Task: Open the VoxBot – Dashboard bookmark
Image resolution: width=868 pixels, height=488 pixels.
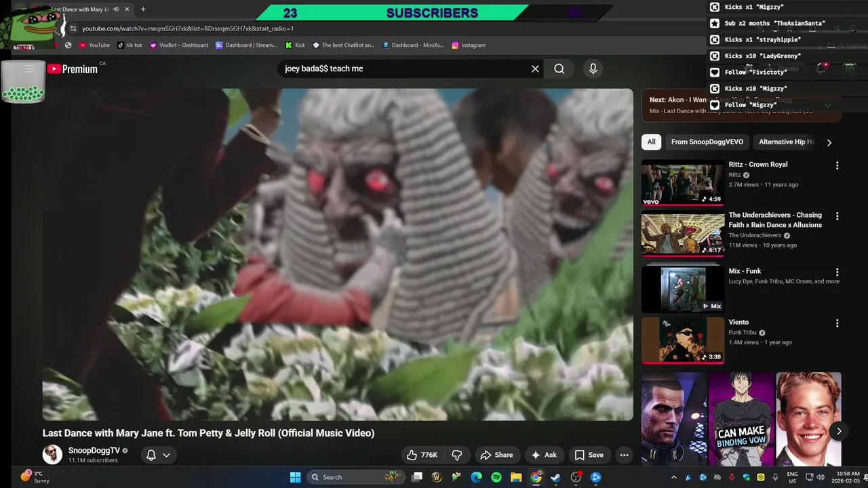Action: click(179, 45)
